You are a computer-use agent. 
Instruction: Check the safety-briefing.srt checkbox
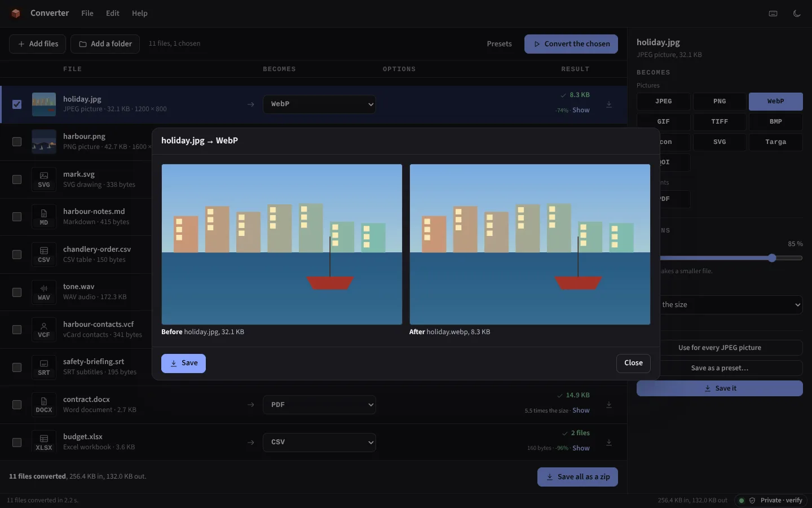click(17, 367)
